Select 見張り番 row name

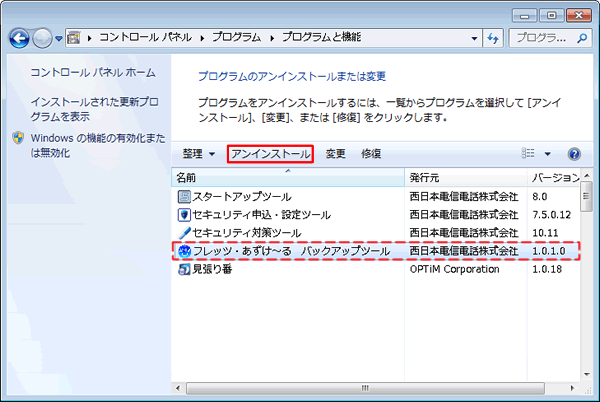click(x=212, y=269)
